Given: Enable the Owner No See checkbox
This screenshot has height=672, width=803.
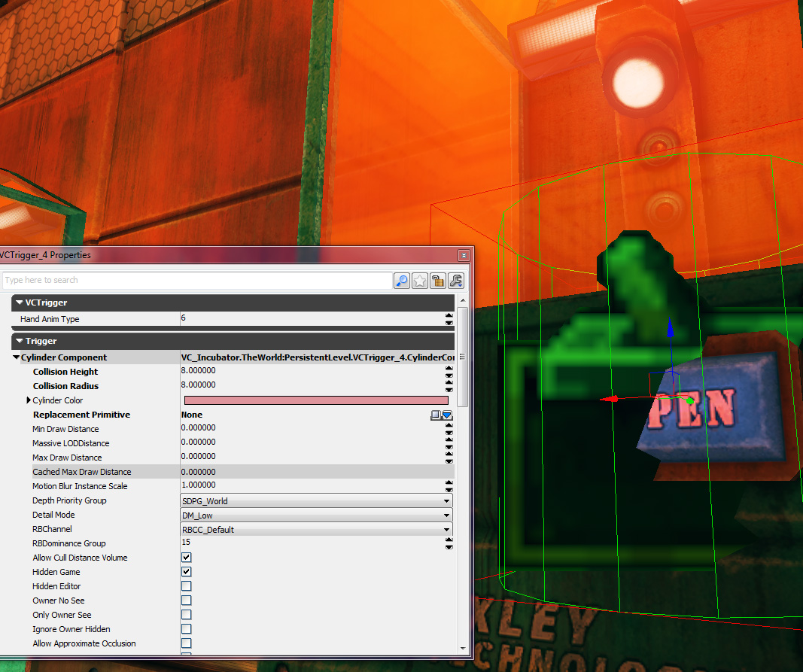Looking at the screenshot, I should click(x=187, y=601).
